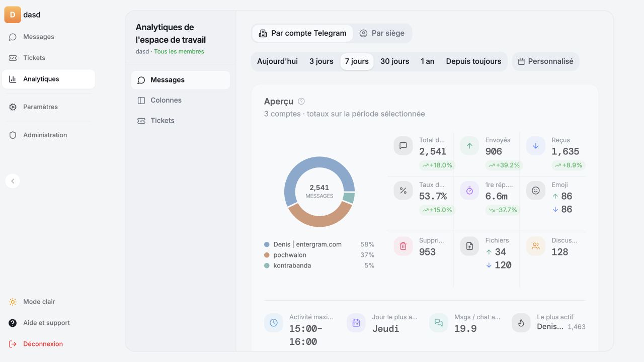Open Colonnes analytics section
This screenshot has width=644, height=362.
181,100
